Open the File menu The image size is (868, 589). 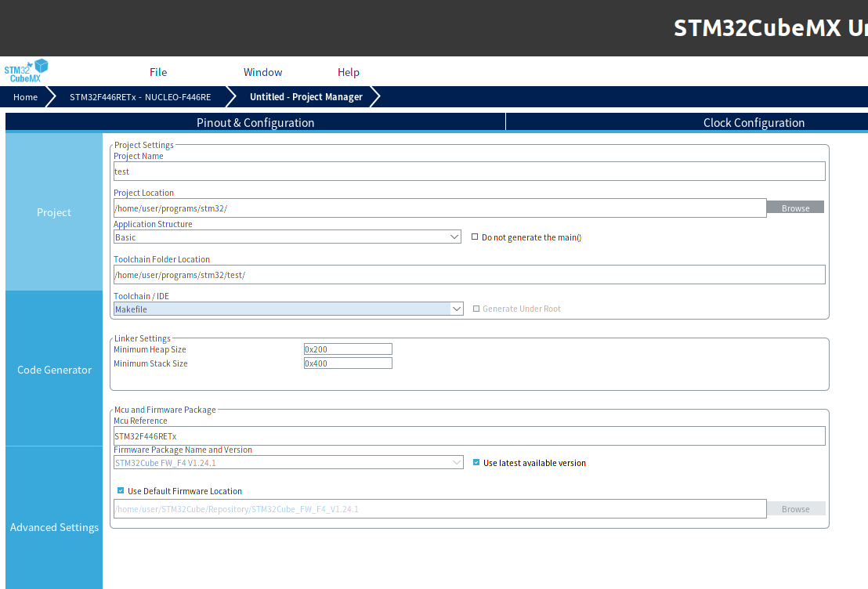(x=158, y=72)
